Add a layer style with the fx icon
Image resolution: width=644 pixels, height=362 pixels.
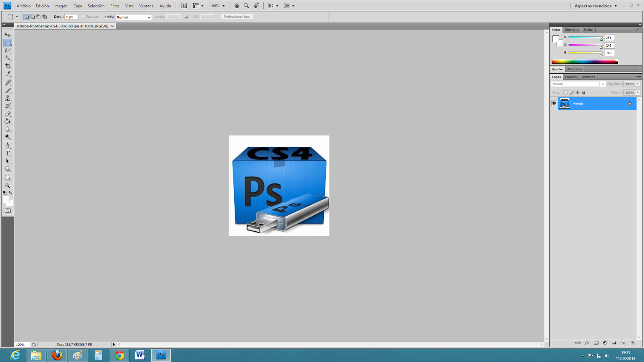click(x=587, y=343)
